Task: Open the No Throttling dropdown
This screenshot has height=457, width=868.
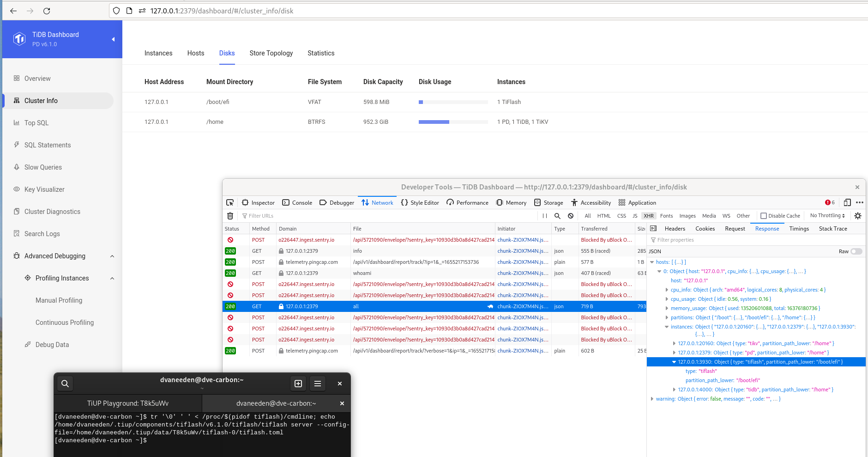Action: pos(827,216)
